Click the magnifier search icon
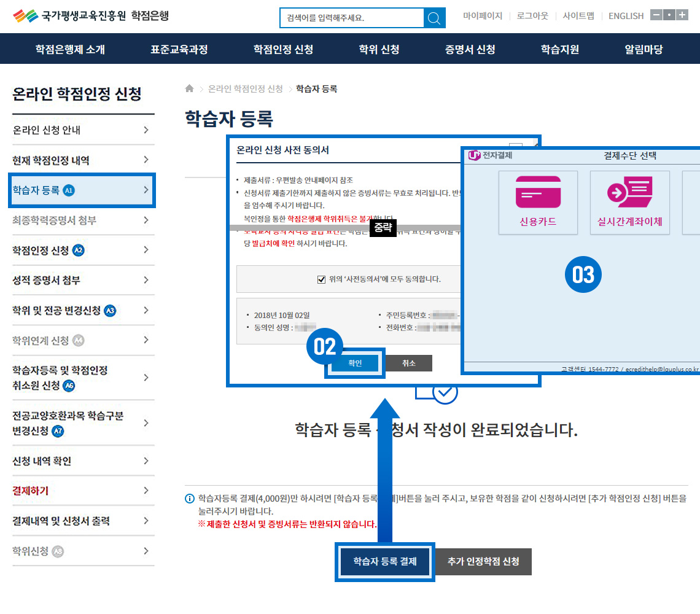The image size is (700, 614). 434,18
